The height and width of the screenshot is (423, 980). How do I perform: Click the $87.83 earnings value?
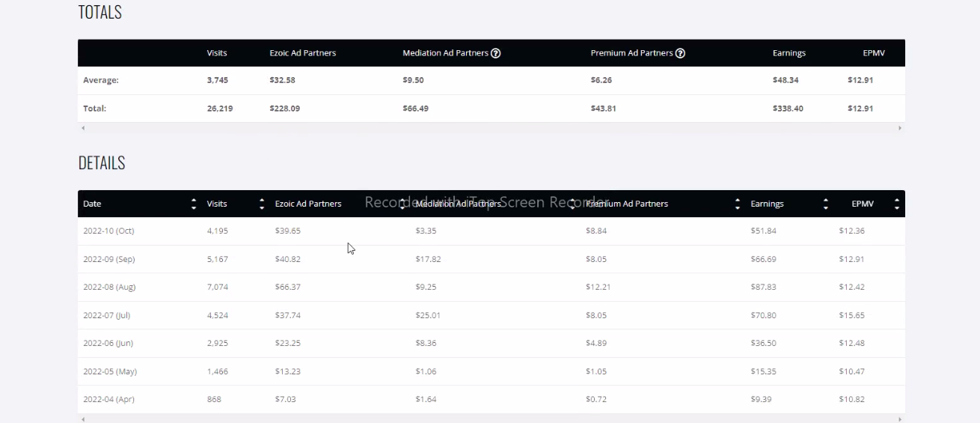(x=764, y=287)
